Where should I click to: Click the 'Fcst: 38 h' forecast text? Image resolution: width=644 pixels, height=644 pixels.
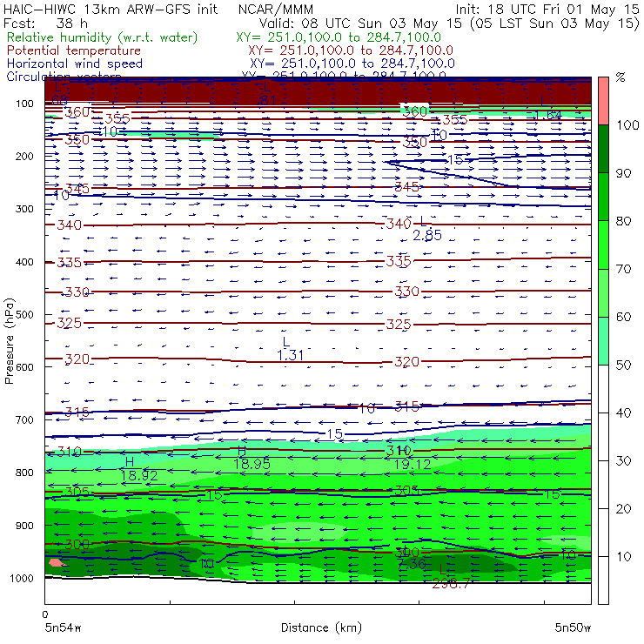(45, 23)
